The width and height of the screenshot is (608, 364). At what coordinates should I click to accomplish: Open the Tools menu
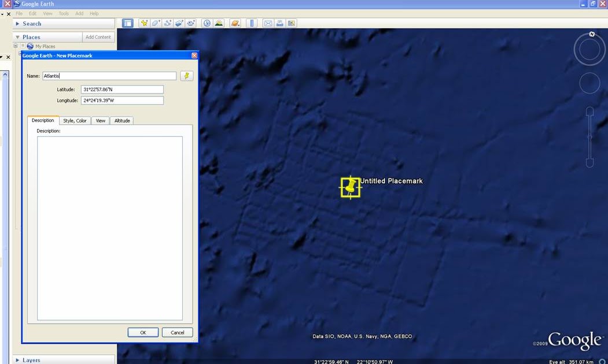pos(64,13)
